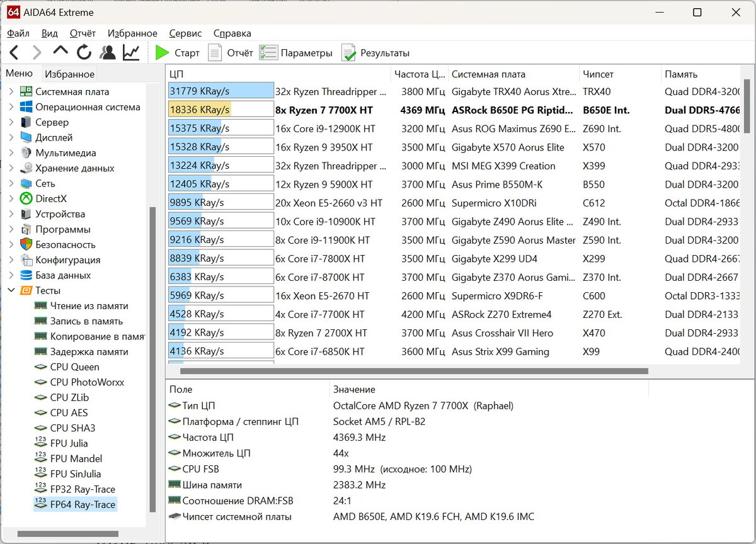The height and width of the screenshot is (544, 756).
Task: Select the Системная плата tree icon
Action: click(x=26, y=92)
